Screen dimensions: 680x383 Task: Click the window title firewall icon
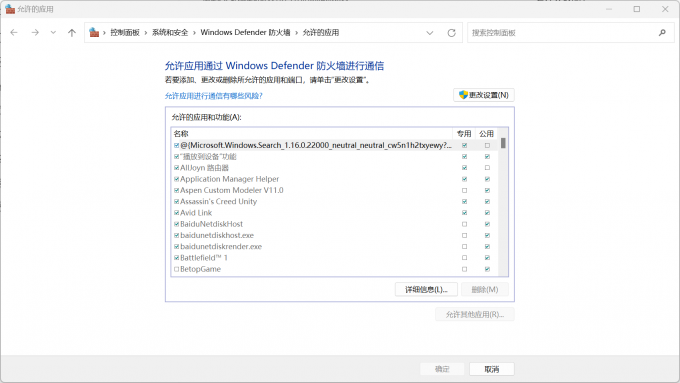(10, 9)
